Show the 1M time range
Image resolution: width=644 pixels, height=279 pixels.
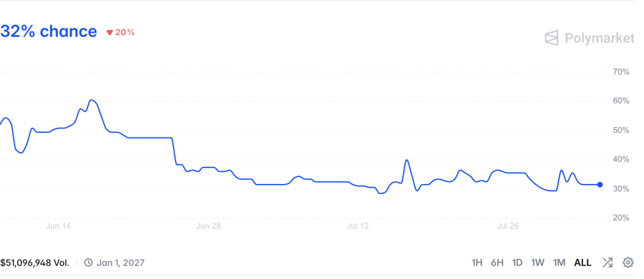coord(559,263)
